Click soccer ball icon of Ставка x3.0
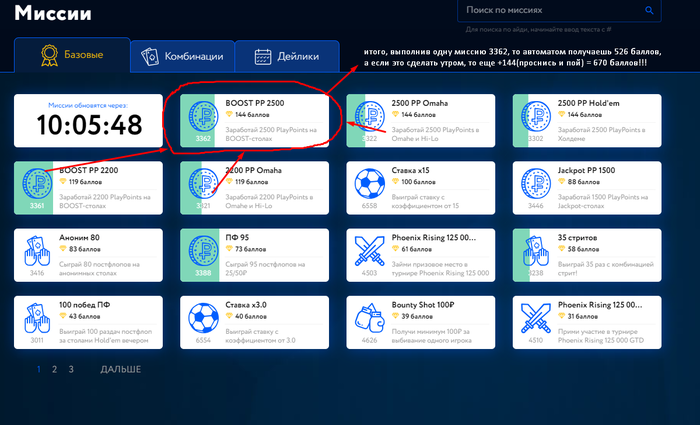 203,318
